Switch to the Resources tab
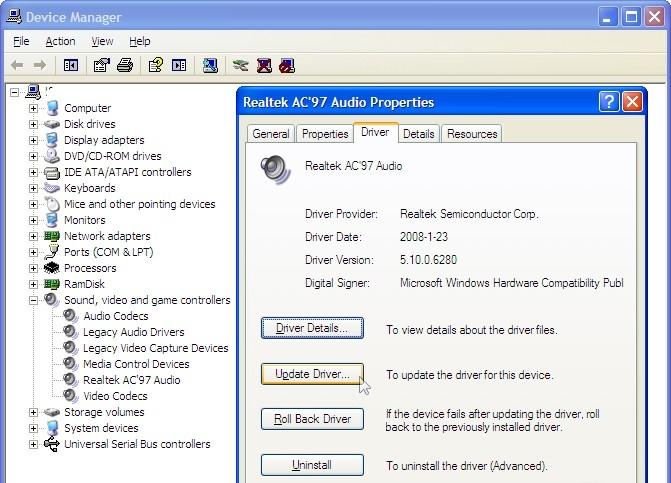This screenshot has height=483, width=671. pos(471,134)
